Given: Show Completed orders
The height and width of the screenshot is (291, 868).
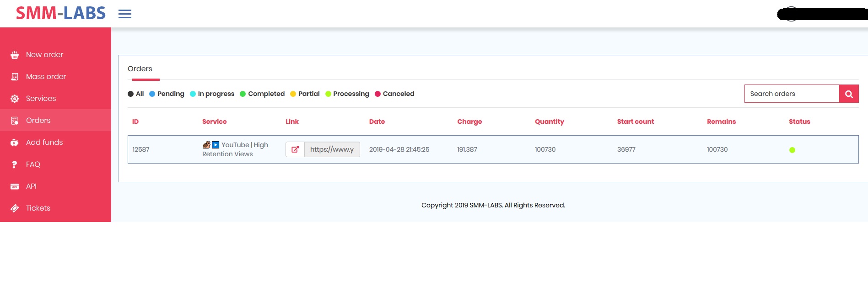Looking at the screenshot, I should 262,94.
